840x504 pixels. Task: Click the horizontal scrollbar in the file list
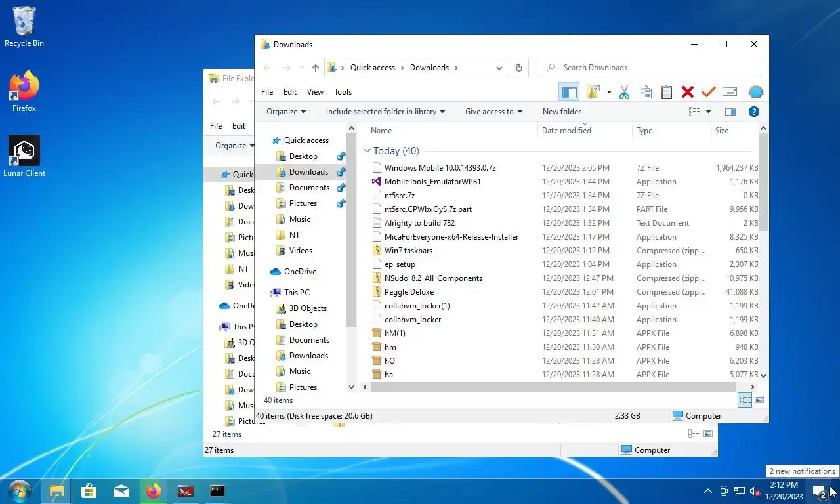click(553, 387)
